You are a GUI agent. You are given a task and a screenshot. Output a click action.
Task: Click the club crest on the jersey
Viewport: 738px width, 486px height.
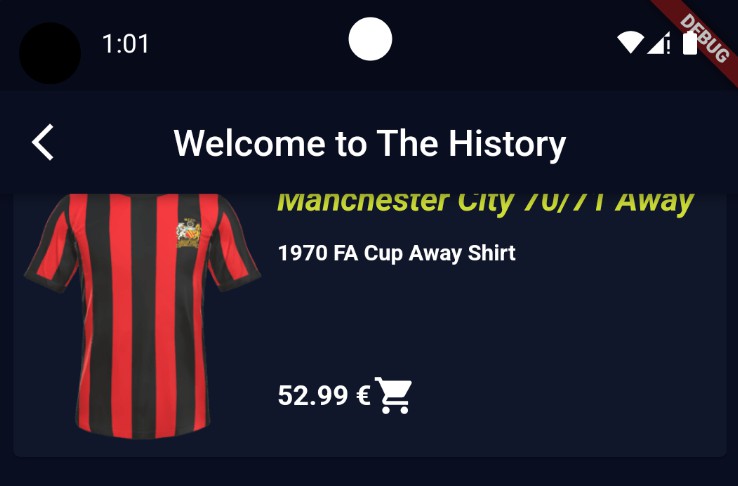pyautogui.click(x=188, y=233)
